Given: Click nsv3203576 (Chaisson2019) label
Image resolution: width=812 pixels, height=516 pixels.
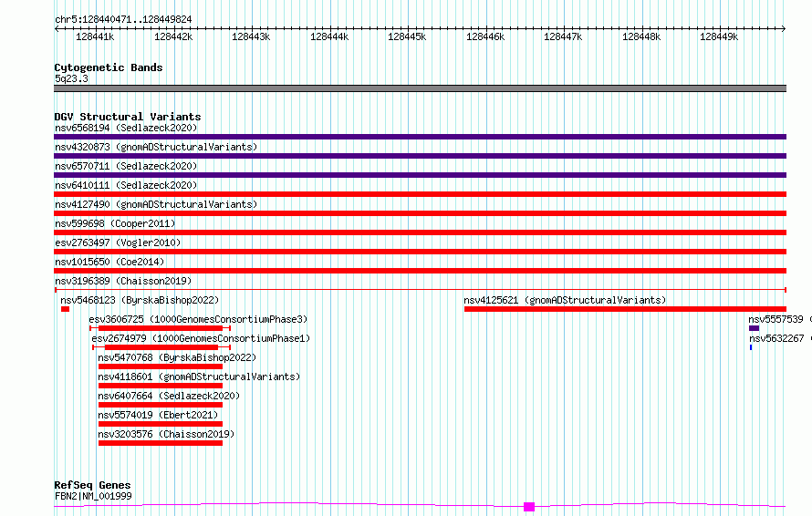Looking at the screenshot, I should tap(166, 434).
